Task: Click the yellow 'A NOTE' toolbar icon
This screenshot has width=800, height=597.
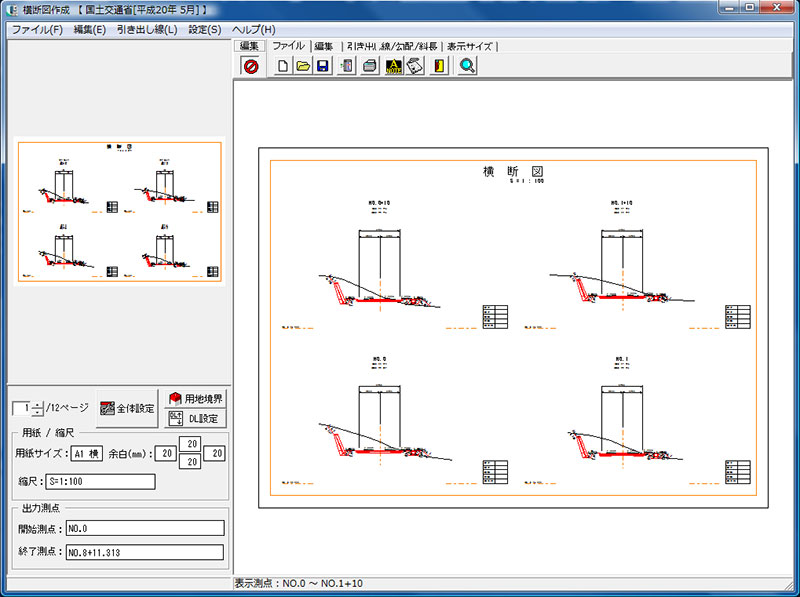Action: [x=394, y=67]
